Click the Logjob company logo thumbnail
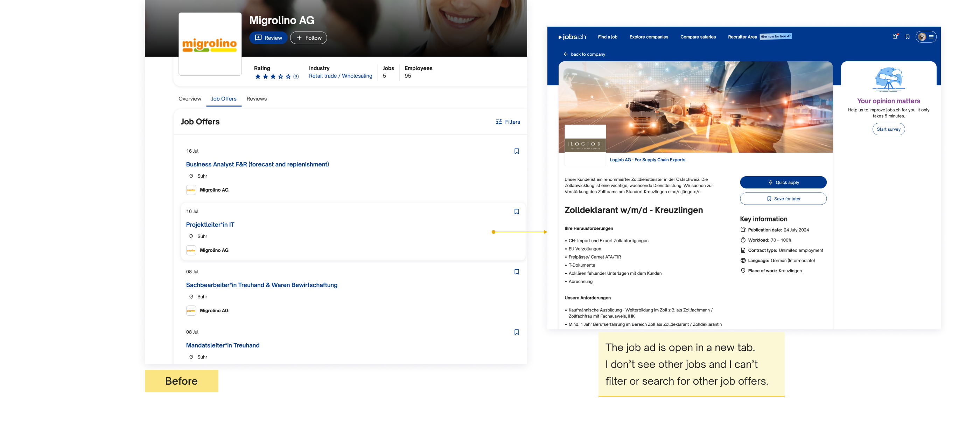Image resolution: width=980 pixels, height=426 pixels. (x=585, y=144)
